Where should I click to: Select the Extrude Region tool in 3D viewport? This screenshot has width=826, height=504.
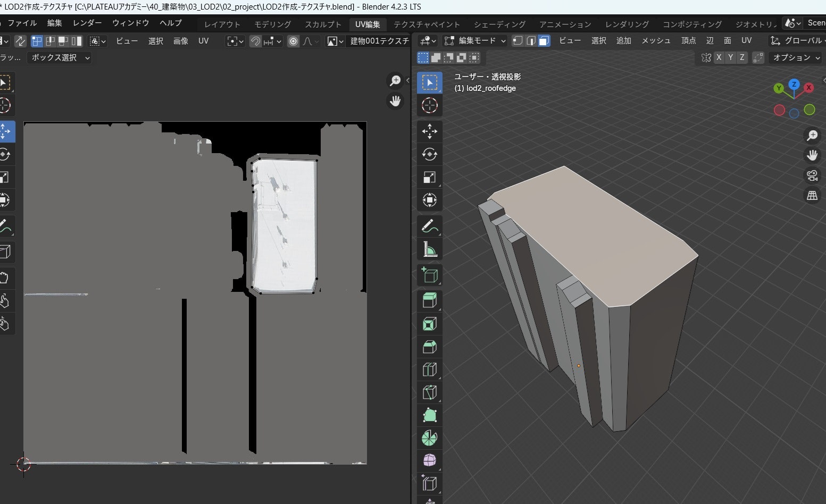coord(429,300)
